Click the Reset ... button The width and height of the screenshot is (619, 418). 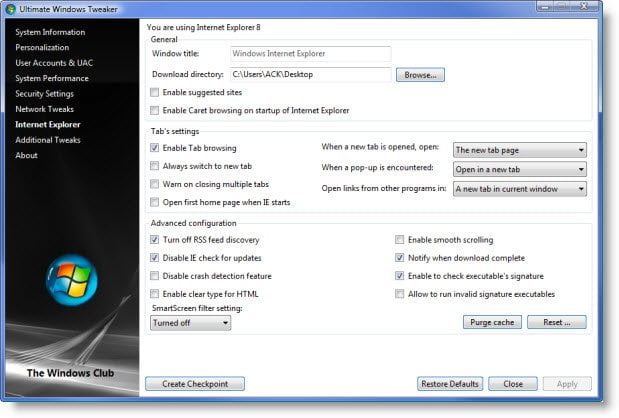point(557,322)
